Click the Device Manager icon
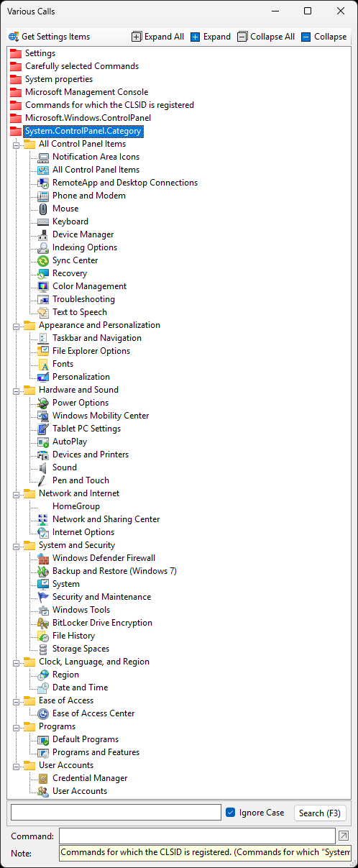The width and height of the screenshot is (358, 868). pyautogui.click(x=43, y=234)
